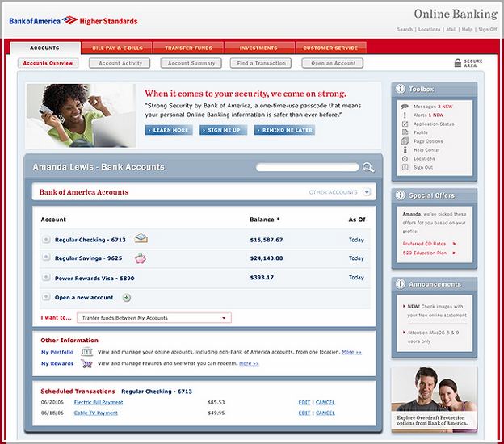Click the Messages speech bubble icon in Toolbox
Viewport: 504px width, 444px height.
tap(405, 107)
